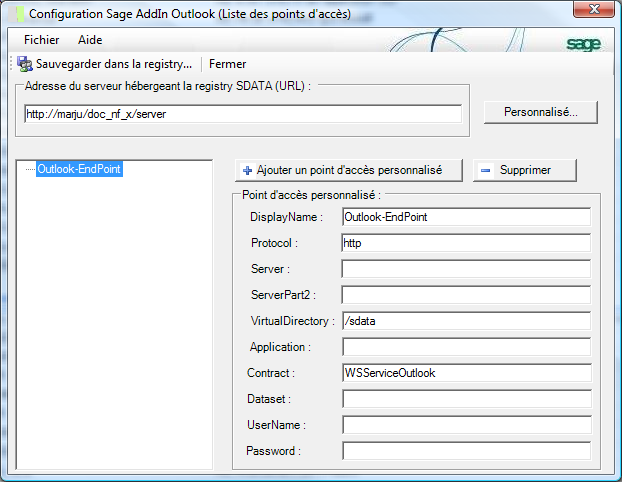Image resolution: width=622 pixels, height=482 pixels.
Task: Click the Supprimer button
Action: (x=524, y=171)
